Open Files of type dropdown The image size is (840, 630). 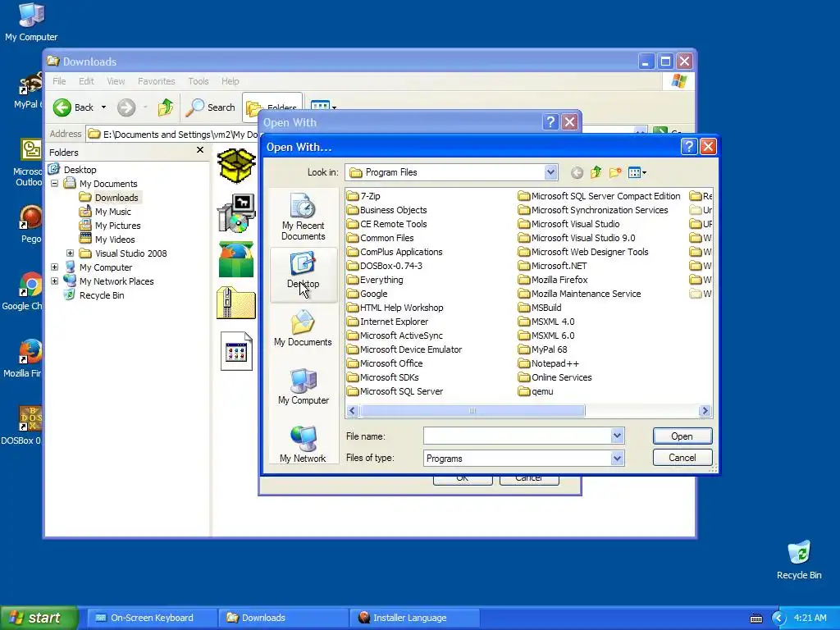click(617, 458)
